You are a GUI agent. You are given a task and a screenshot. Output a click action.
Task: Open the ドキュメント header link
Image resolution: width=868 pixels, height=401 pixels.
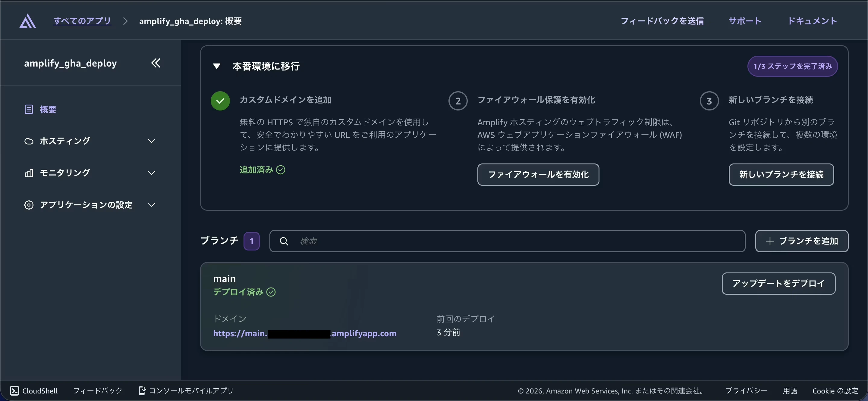(813, 21)
